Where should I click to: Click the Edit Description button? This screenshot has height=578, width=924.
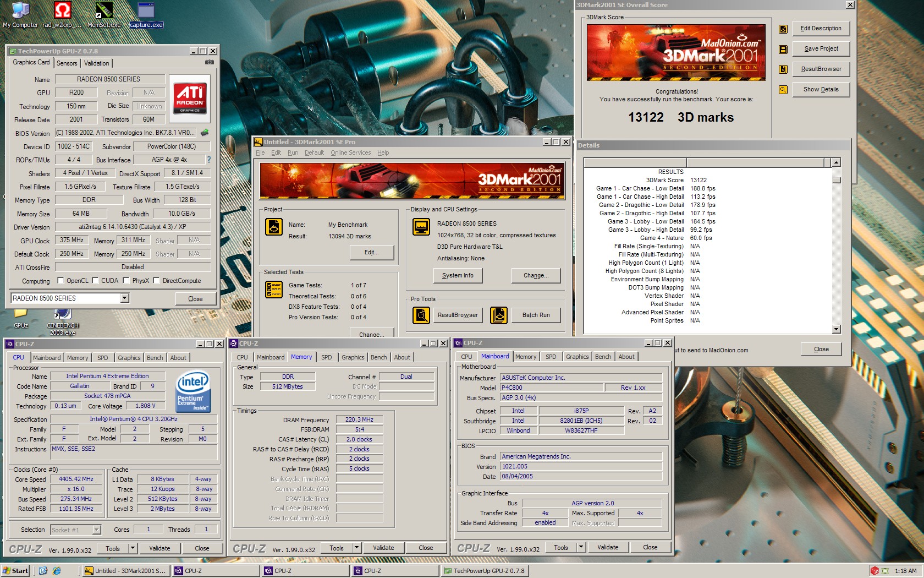pyautogui.click(x=821, y=29)
